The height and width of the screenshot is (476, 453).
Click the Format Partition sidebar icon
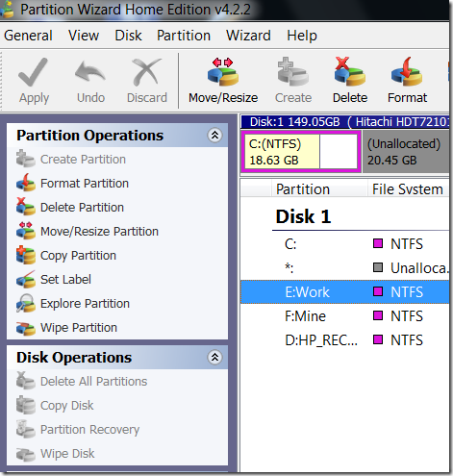click(x=25, y=183)
